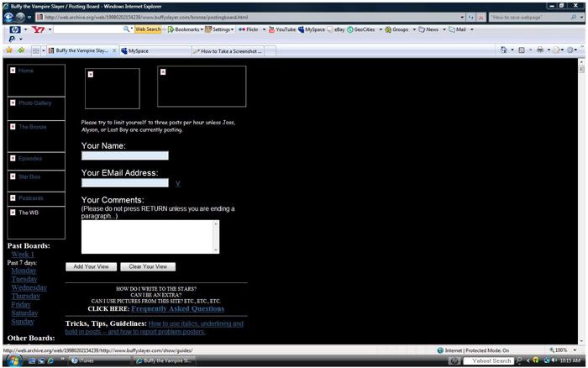
Task: Expand the Quick Tabs list dropdown arrow
Action: tap(43, 50)
